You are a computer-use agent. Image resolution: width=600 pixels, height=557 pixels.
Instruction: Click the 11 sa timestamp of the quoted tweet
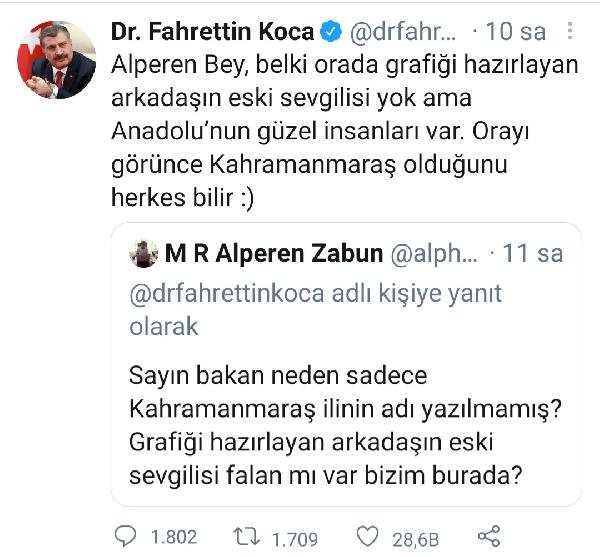[x=533, y=254]
